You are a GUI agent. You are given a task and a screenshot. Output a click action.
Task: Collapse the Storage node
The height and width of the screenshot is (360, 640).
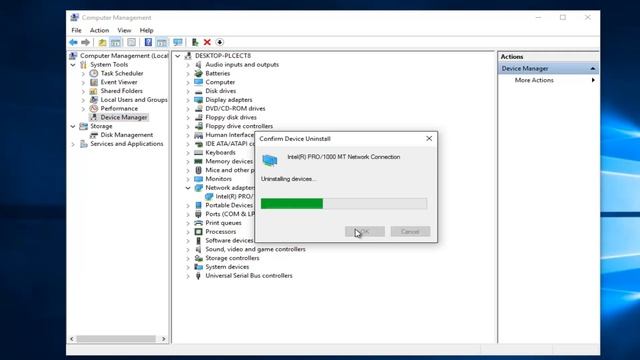pyautogui.click(x=73, y=126)
